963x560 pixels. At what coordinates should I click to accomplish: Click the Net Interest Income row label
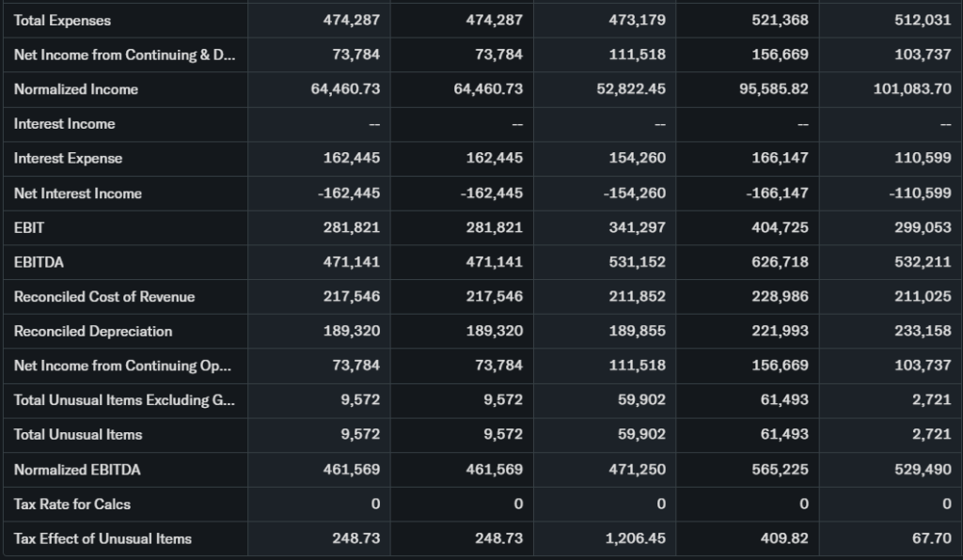pos(78,194)
